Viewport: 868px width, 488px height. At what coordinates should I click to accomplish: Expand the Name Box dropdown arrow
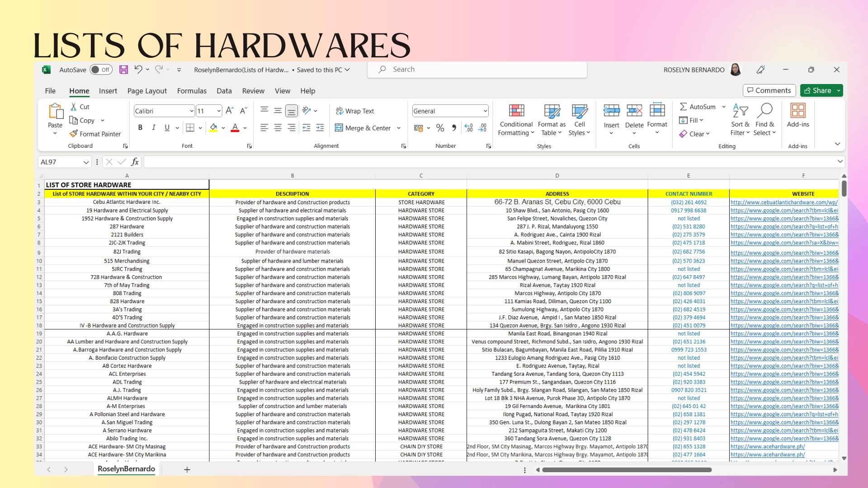point(86,162)
